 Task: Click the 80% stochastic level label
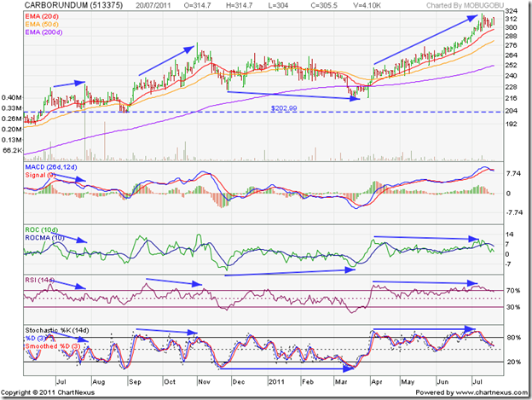point(514,337)
